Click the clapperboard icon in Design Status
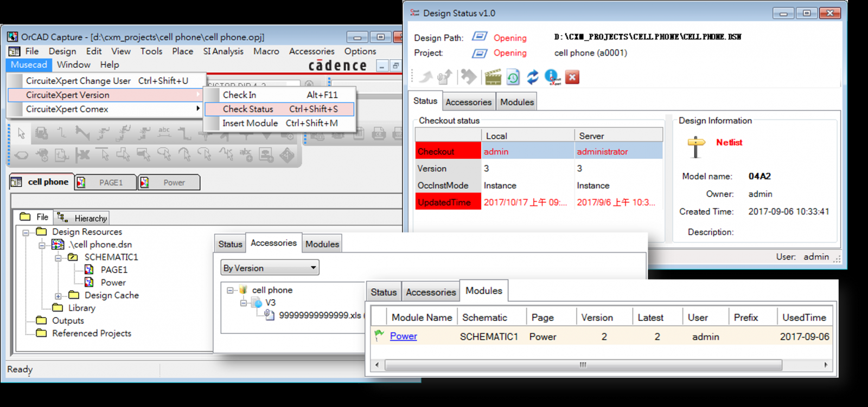Image resolution: width=868 pixels, height=407 pixels. [493, 77]
